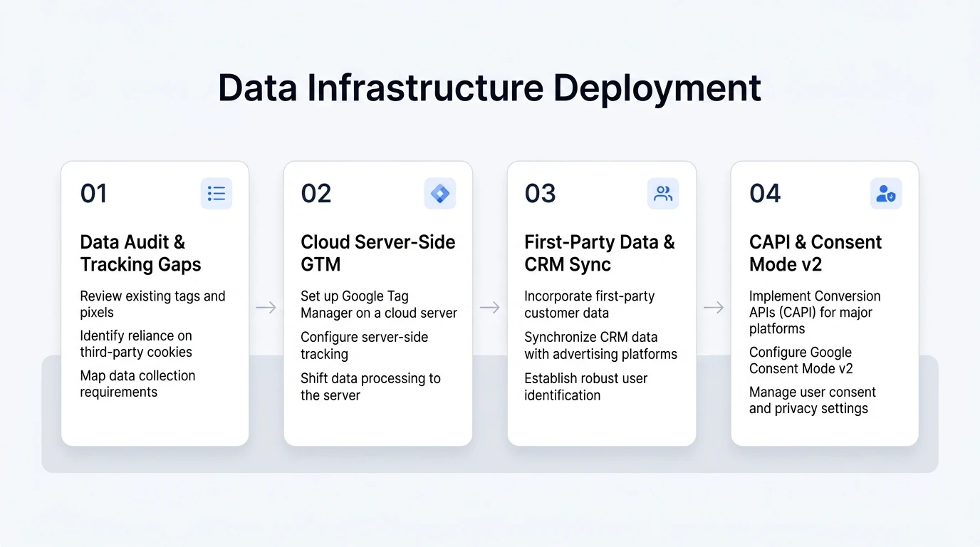The image size is (980, 547).
Task: Click 'Map data collection requirements' text
Action: [137, 384]
